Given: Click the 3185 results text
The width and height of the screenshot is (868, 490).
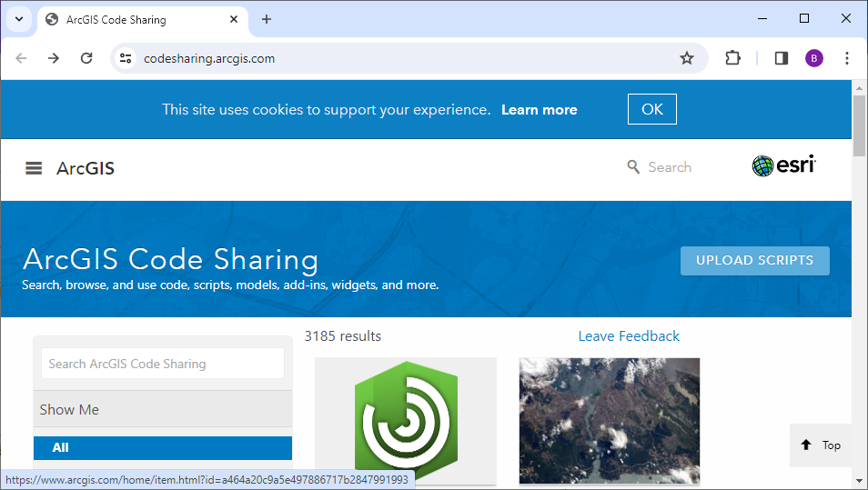Looking at the screenshot, I should point(343,336).
